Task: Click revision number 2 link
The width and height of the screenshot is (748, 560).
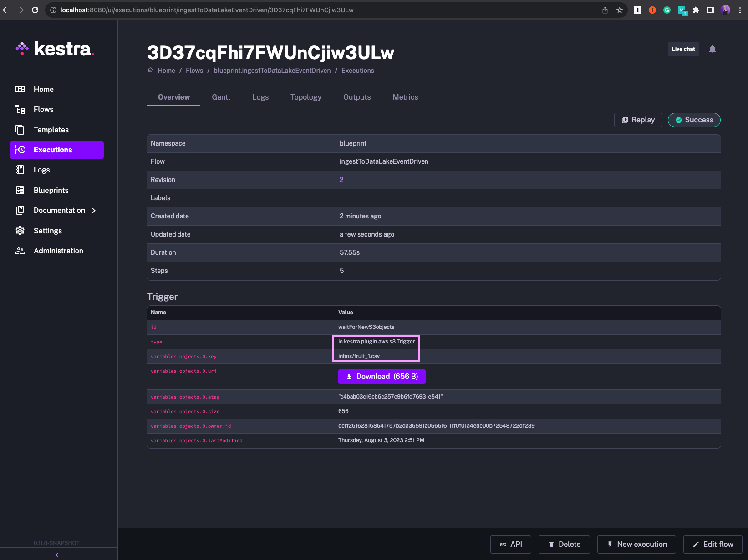Action: [341, 180]
